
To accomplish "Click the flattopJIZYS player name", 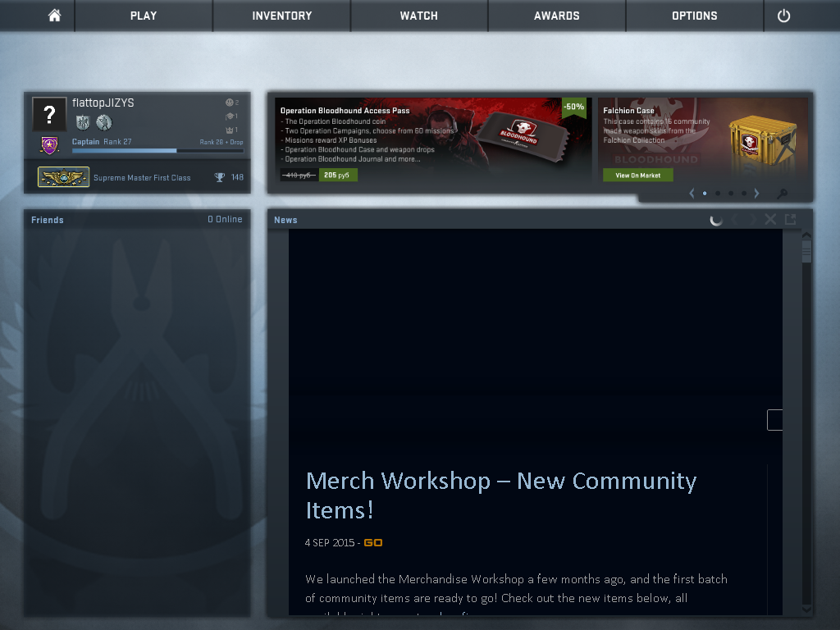I will click(103, 103).
